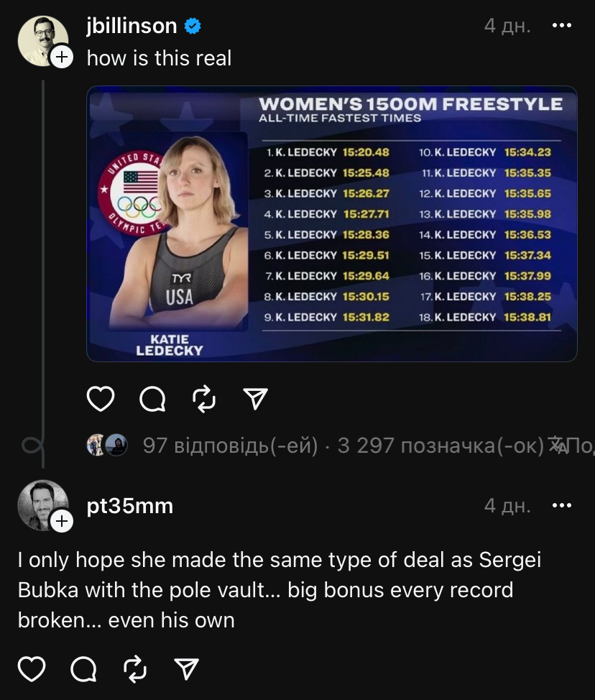Repost jbillinson's post with arrows icon

point(204,399)
